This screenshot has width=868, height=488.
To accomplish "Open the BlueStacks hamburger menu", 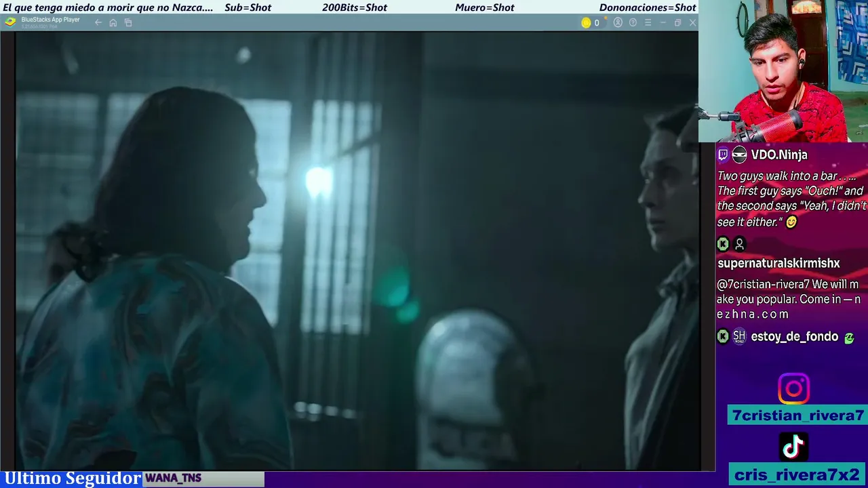I will 648,22.
